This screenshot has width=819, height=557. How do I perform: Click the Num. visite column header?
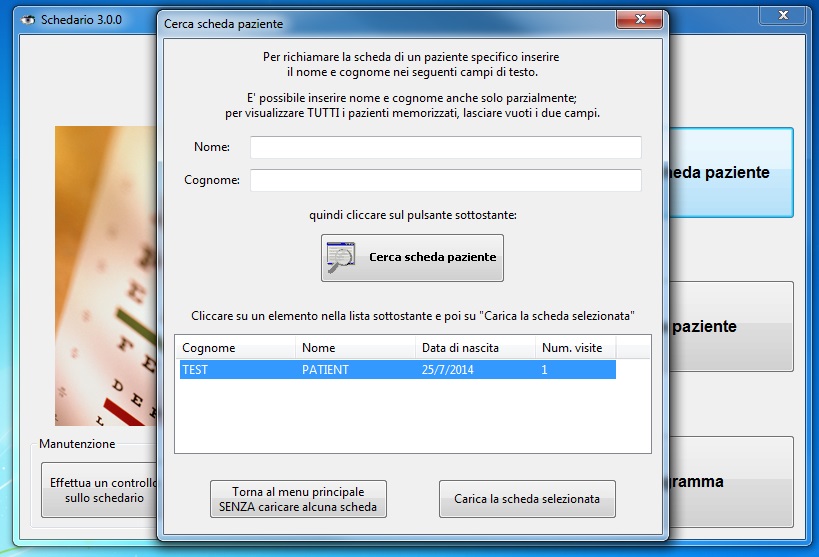(x=574, y=348)
